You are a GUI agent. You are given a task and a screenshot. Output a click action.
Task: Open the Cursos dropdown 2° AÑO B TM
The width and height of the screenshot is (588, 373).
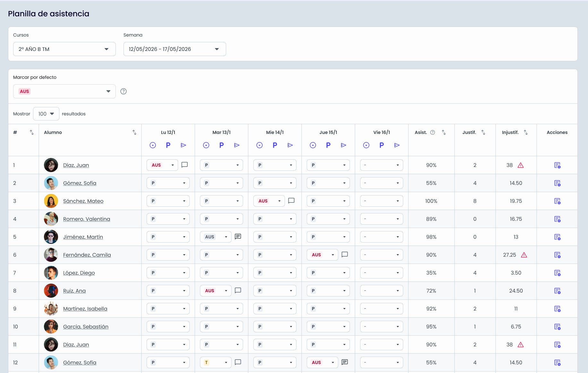(64, 49)
